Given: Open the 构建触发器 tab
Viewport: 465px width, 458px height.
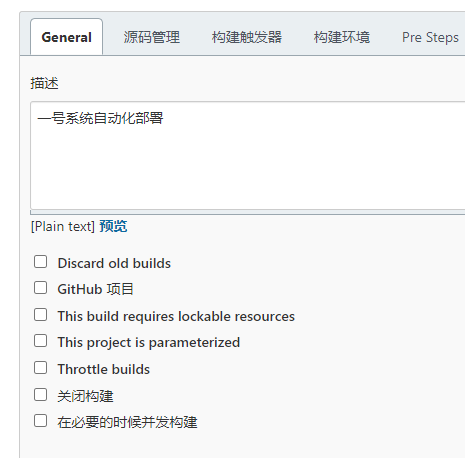Looking at the screenshot, I should 247,37.
